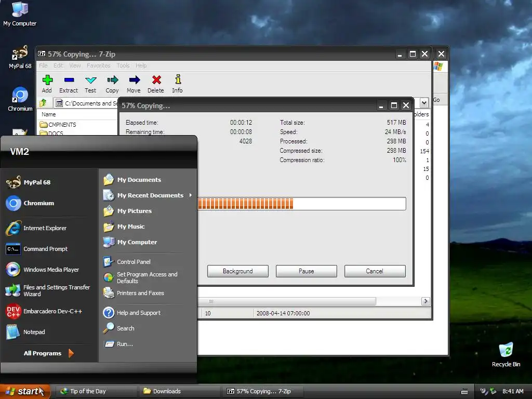The height and width of the screenshot is (399, 532).
Task: Select Chromium desktop shortcut
Action: coord(20,99)
